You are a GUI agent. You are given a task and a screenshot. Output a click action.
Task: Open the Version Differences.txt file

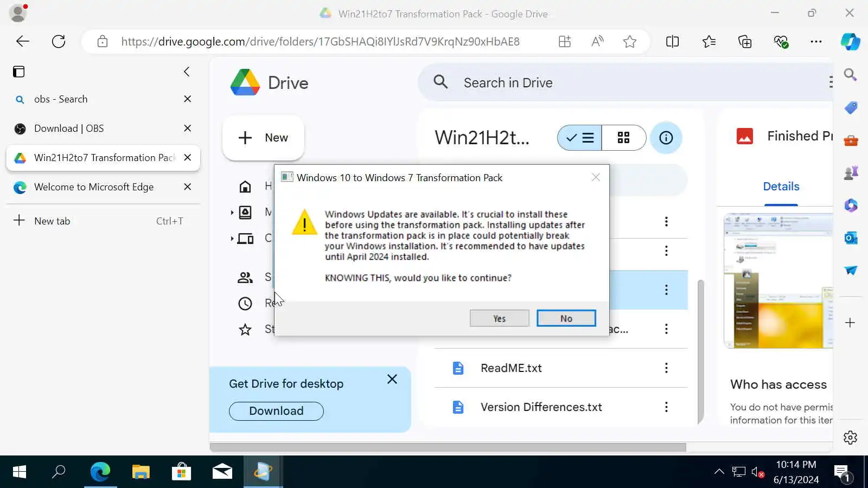pyautogui.click(x=541, y=407)
